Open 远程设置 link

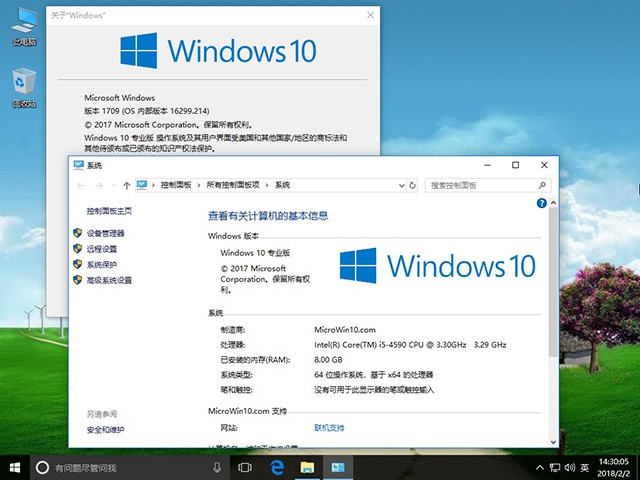point(102,249)
